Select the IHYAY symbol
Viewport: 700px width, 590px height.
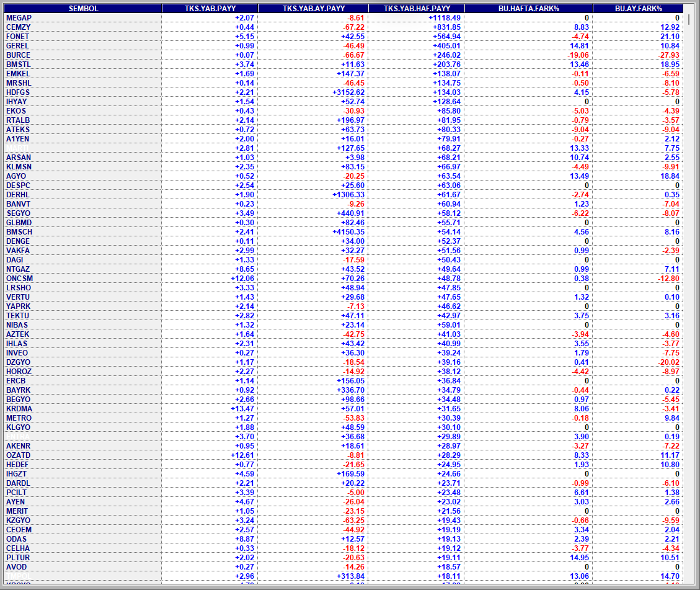(17, 102)
